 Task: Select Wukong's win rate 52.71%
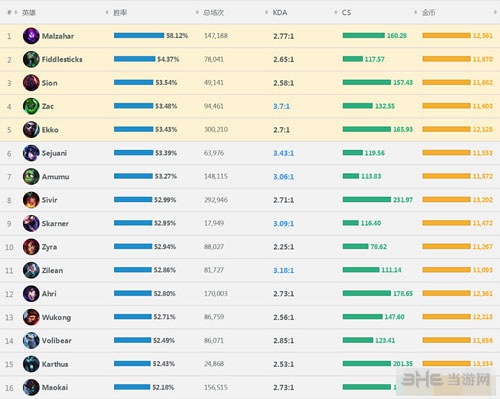[x=164, y=317]
